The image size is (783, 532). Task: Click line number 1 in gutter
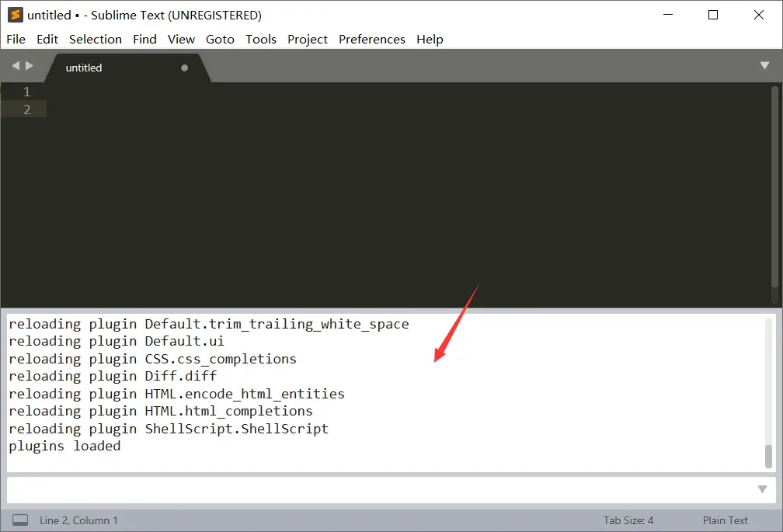27,92
